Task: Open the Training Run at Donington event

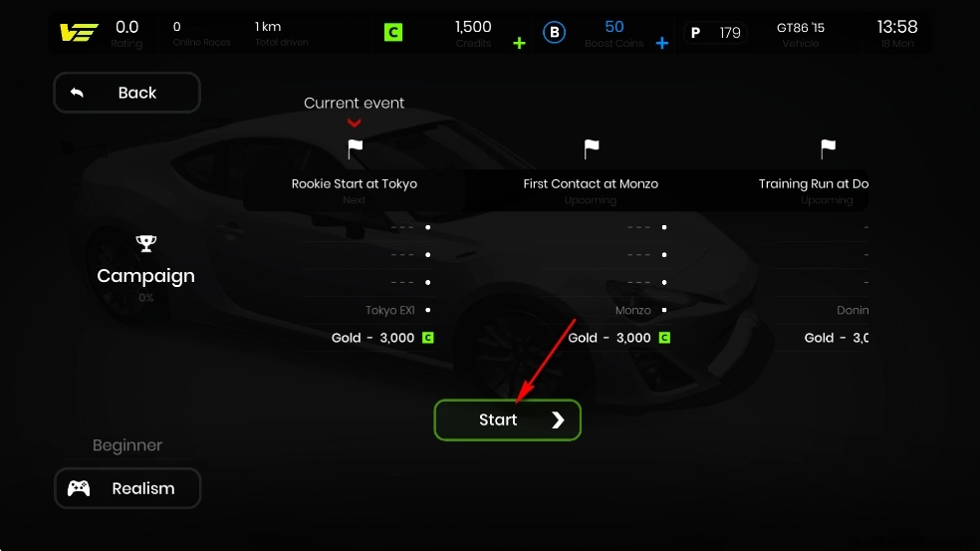Action: (x=813, y=184)
